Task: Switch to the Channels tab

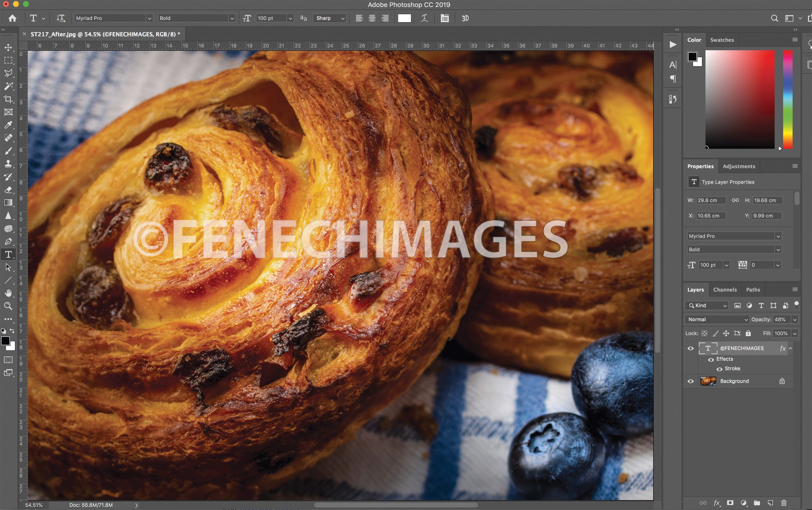Action: 725,290
